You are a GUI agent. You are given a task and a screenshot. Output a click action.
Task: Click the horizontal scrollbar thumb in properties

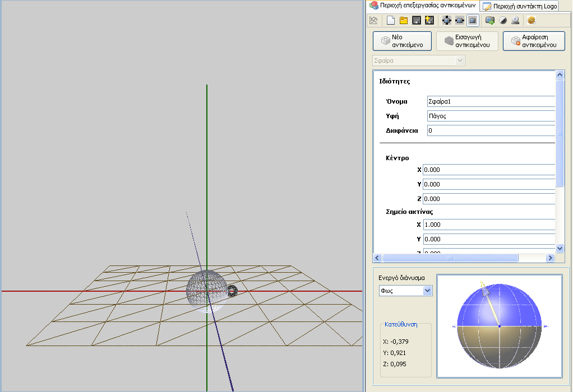click(x=450, y=258)
